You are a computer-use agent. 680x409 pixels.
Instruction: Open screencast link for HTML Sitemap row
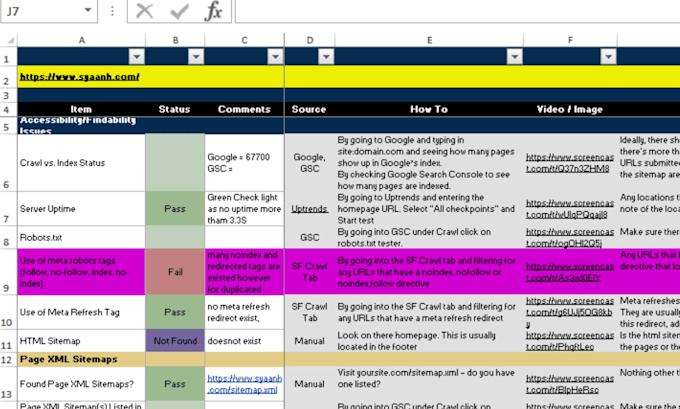coord(570,341)
